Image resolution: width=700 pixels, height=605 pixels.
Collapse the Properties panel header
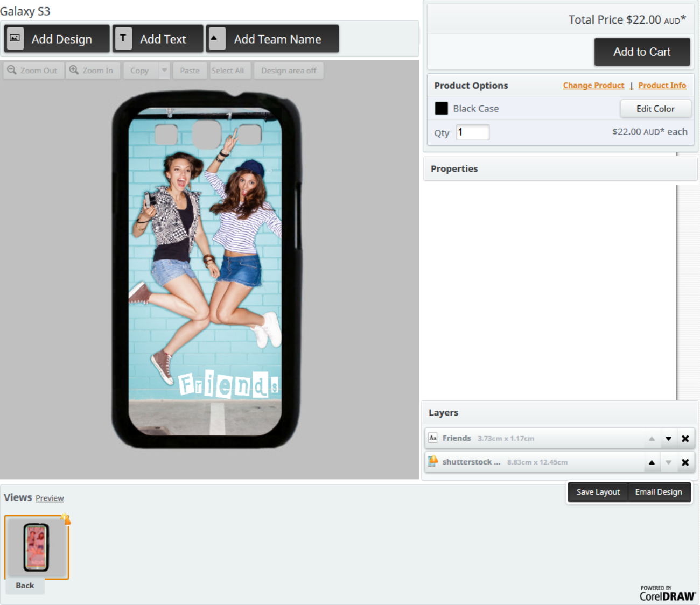pyautogui.click(x=560, y=168)
